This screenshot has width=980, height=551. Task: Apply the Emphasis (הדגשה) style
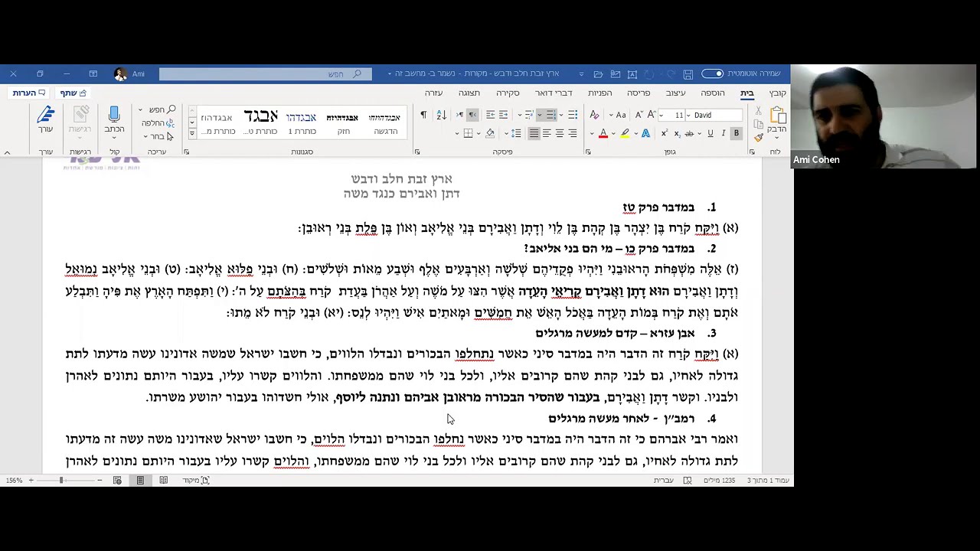[x=384, y=123]
